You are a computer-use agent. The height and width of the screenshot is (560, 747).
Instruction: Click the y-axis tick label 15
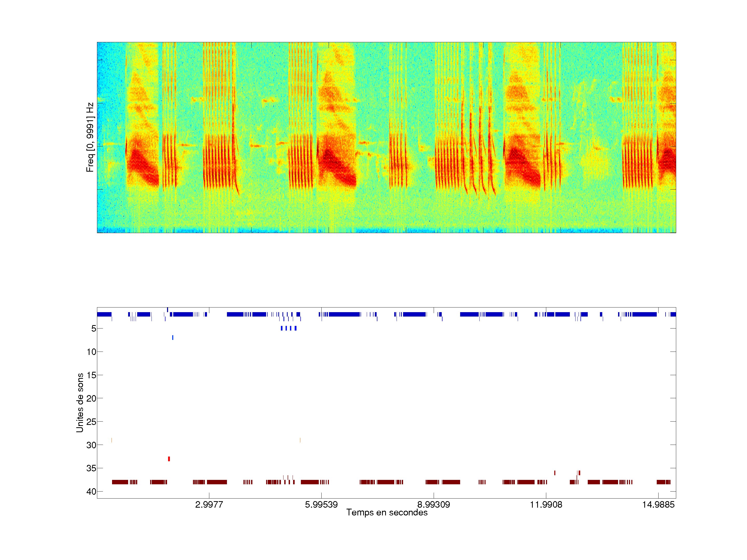click(91, 375)
